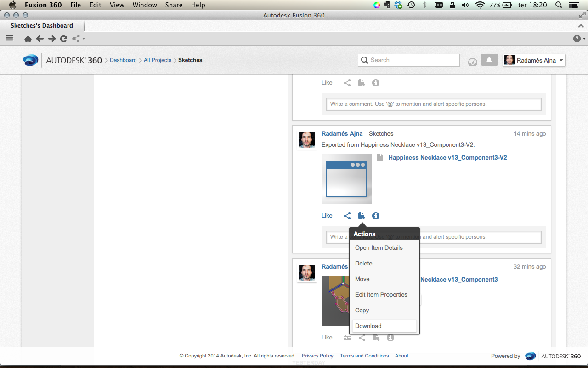Share the Component3-V2 post

coord(347,215)
